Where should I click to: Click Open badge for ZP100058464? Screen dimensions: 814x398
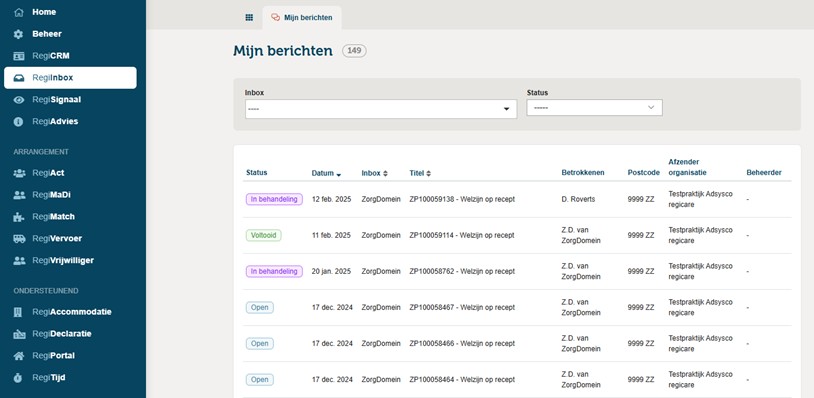pos(260,380)
